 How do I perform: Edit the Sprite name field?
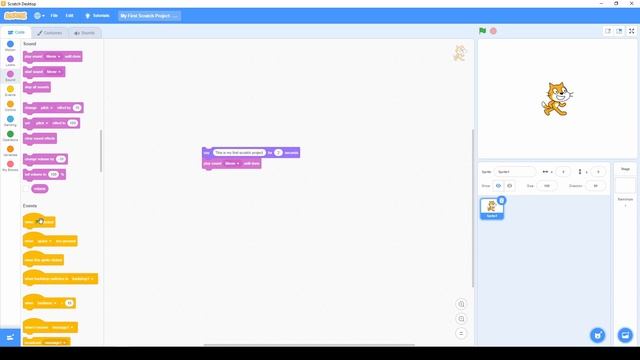coord(515,172)
